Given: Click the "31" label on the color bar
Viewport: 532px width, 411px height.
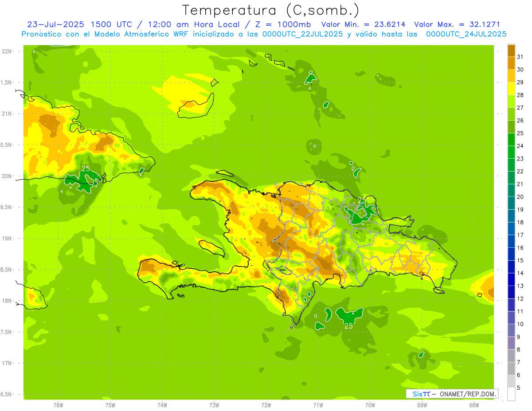Looking at the screenshot, I should pos(520,57).
